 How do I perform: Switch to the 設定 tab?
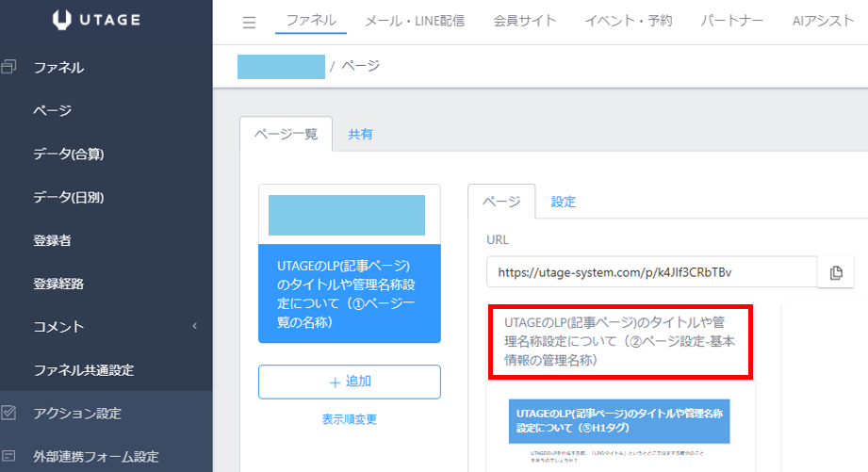click(x=564, y=202)
